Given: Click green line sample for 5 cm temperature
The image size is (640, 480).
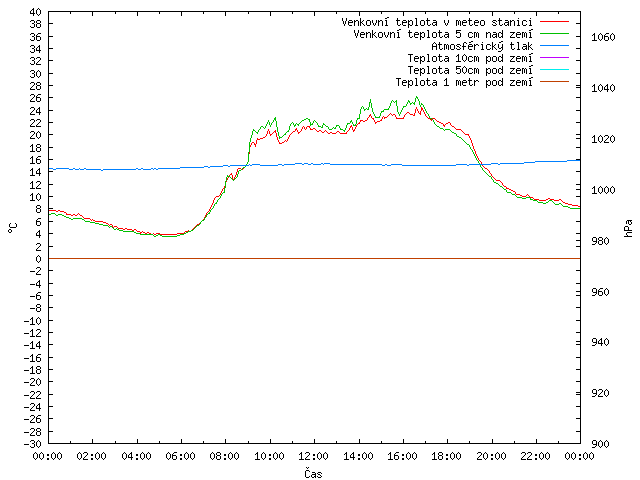Looking at the screenshot, I should tap(554, 33).
